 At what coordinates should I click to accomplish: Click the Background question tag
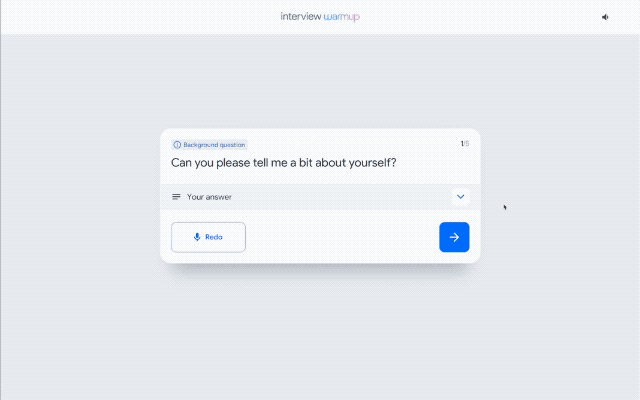tap(210, 145)
